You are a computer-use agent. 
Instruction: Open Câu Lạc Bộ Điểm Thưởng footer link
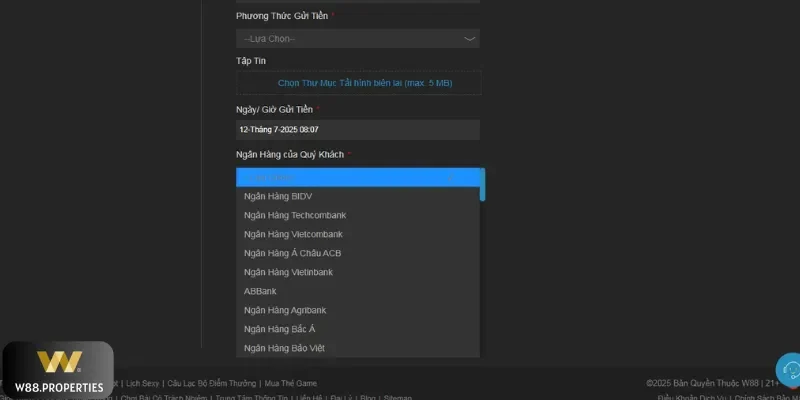[212, 383]
